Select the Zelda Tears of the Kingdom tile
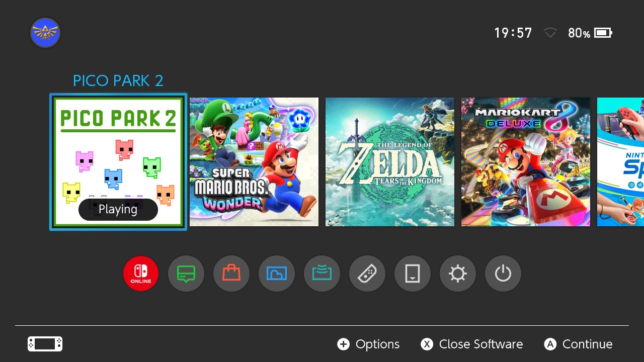Image resolution: width=644 pixels, height=362 pixels. 390,162
